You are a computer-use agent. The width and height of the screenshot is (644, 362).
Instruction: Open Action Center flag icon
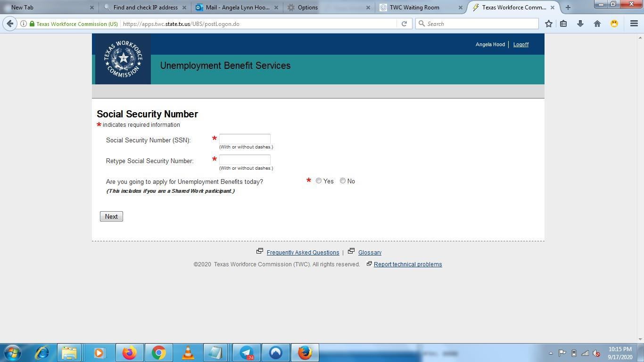(562, 353)
